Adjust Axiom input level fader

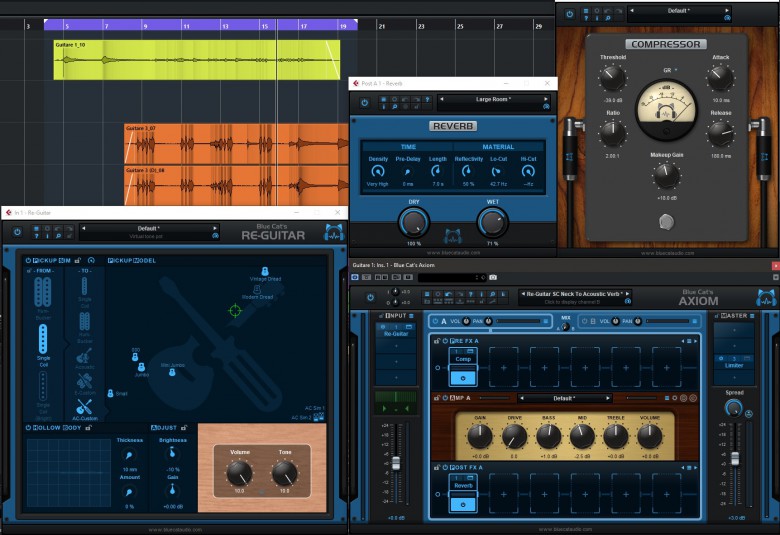pyautogui.click(x=396, y=463)
